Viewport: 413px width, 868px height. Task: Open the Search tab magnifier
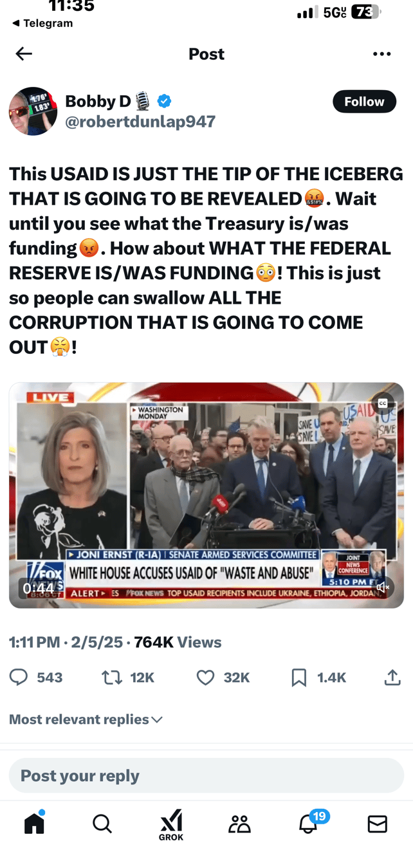click(x=102, y=824)
